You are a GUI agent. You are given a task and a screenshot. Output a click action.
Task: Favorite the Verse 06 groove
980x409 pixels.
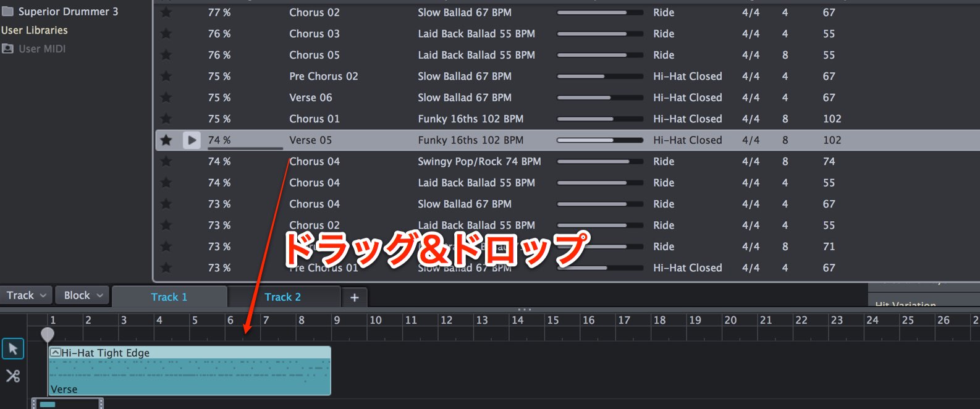(x=166, y=98)
